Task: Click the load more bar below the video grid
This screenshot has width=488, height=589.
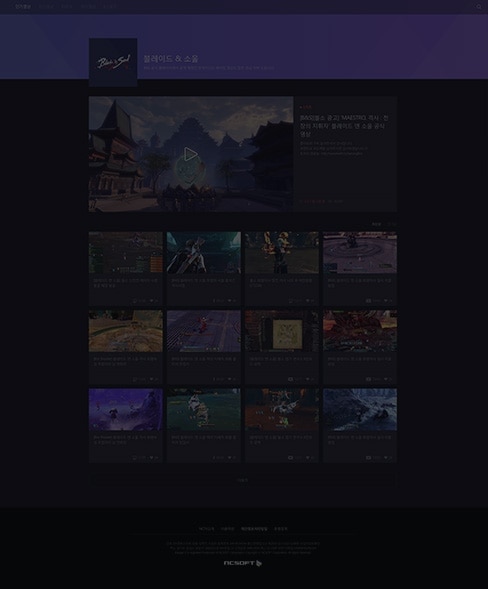Action: pos(243,480)
